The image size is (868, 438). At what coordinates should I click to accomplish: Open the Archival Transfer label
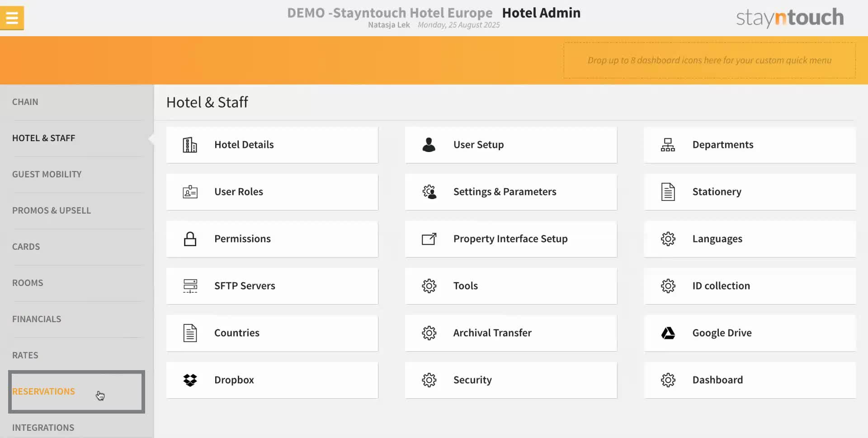tap(492, 333)
